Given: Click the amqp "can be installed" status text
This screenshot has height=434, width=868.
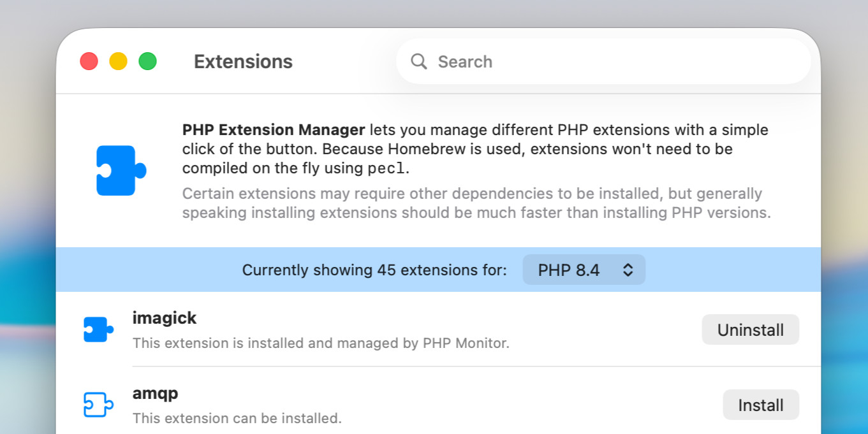Looking at the screenshot, I should 237,418.
